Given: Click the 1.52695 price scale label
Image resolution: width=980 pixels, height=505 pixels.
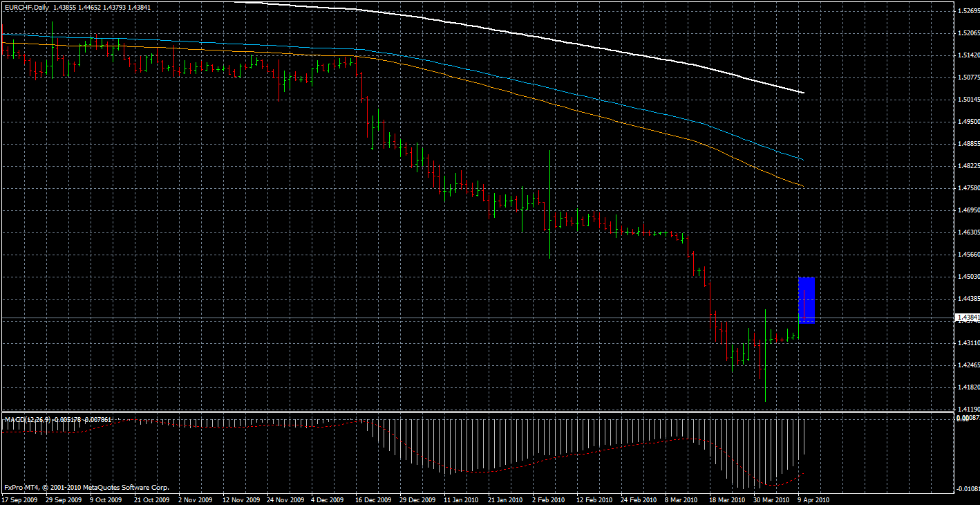Looking at the screenshot, I should (968, 11).
